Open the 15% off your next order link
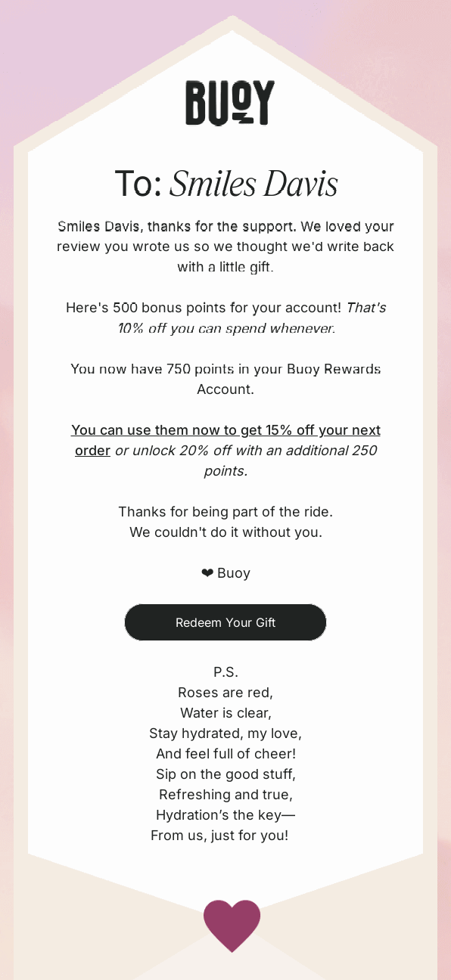This screenshot has height=980, width=451. coord(225,440)
